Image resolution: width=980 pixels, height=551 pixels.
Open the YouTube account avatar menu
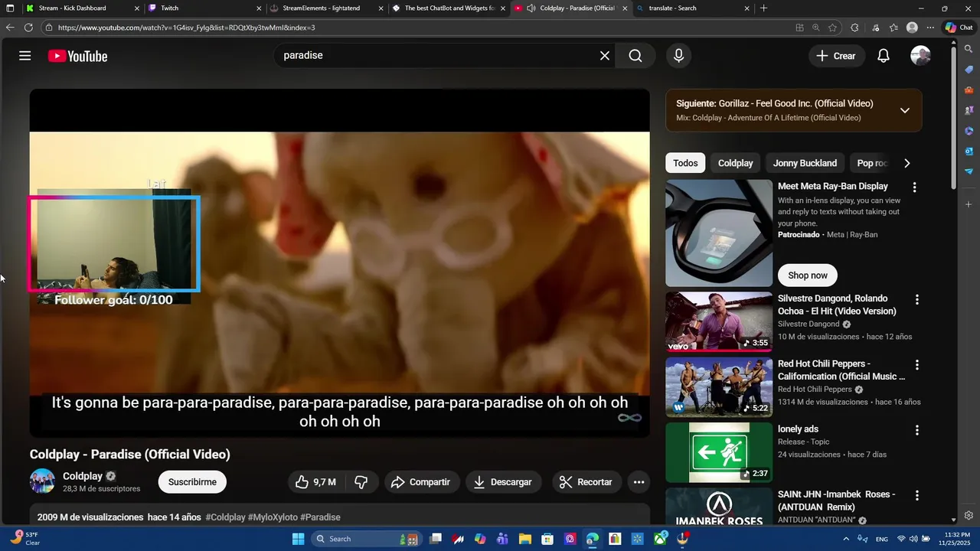tap(920, 56)
